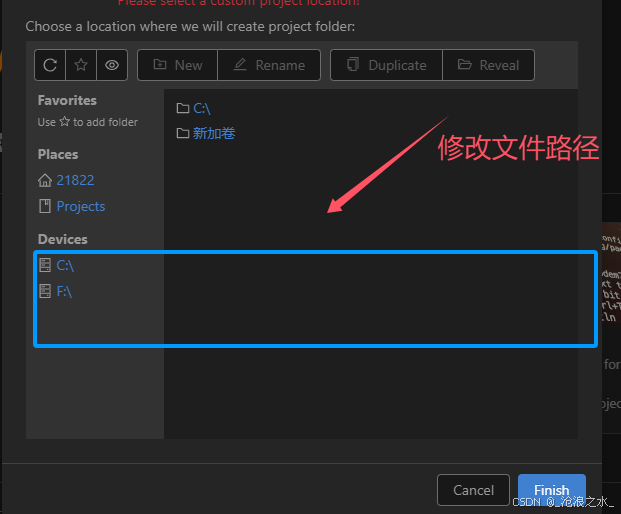The image size is (621, 514).
Task: Create a new folder with New button
Action: pyautogui.click(x=177, y=65)
